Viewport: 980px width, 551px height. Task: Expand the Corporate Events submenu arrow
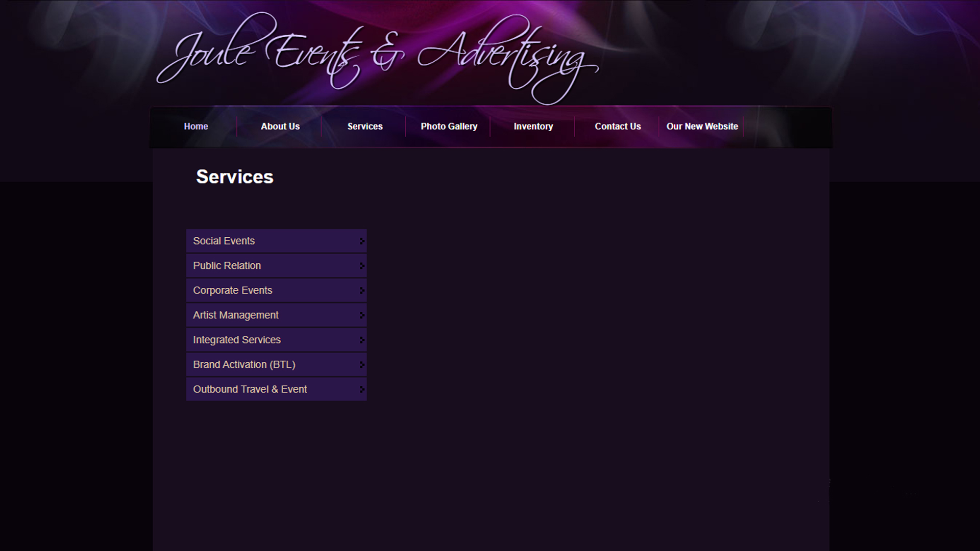[362, 290]
